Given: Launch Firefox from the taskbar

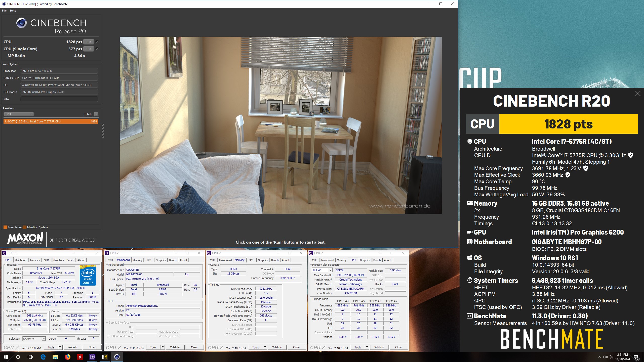Looking at the screenshot, I should 68,357.
